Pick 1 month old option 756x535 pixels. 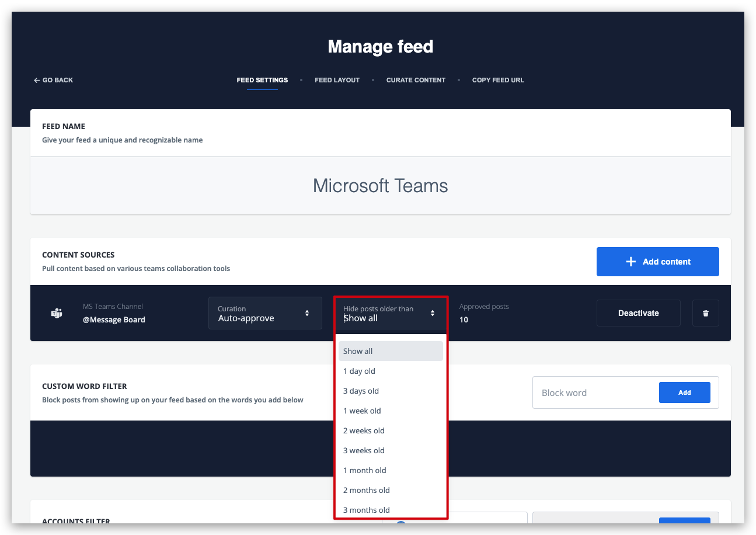[391, 470]
